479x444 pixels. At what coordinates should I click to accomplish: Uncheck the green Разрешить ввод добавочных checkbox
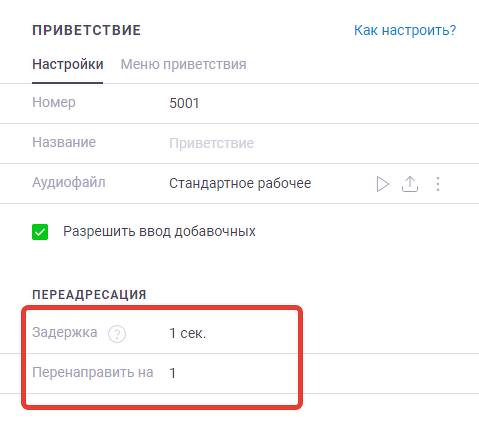40,232
